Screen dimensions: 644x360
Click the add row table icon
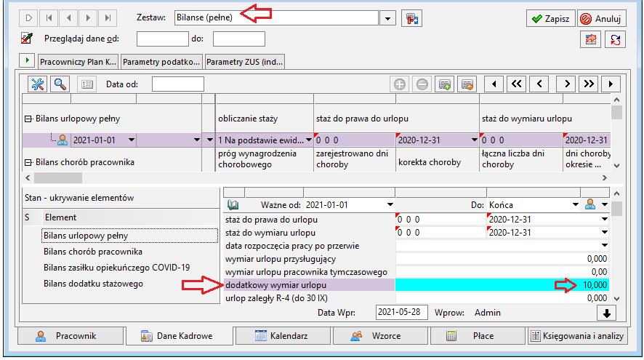[x=445, y=84]
